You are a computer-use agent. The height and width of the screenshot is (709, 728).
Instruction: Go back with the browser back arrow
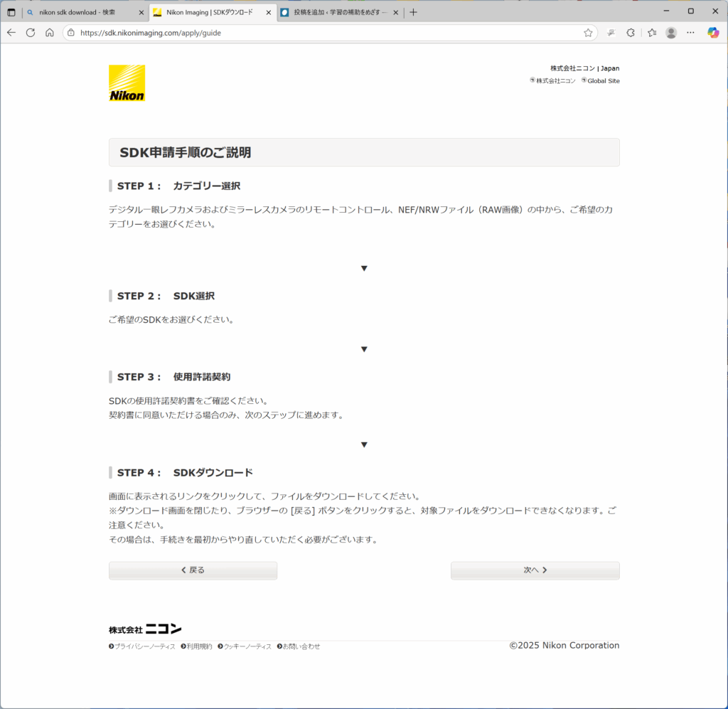click(11, 33)
